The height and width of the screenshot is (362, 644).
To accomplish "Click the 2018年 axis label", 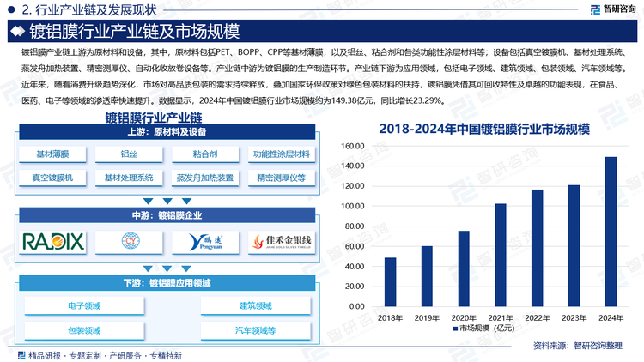I will 390,318.
